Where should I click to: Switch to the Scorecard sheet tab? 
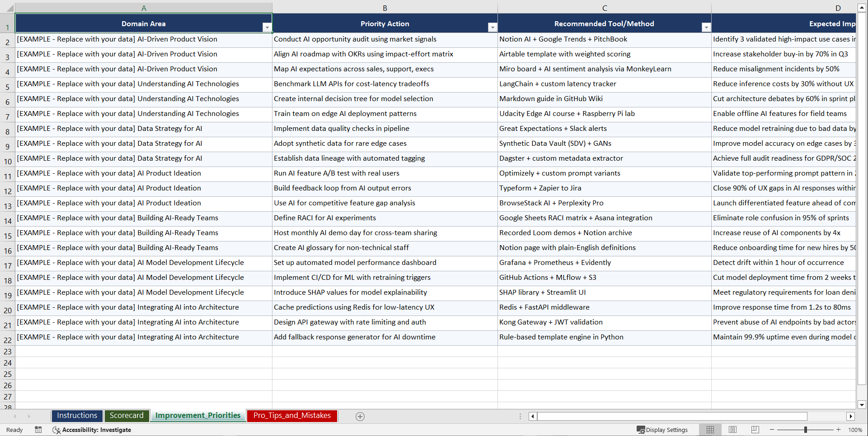pyautogui.click(x=127, y=415)
